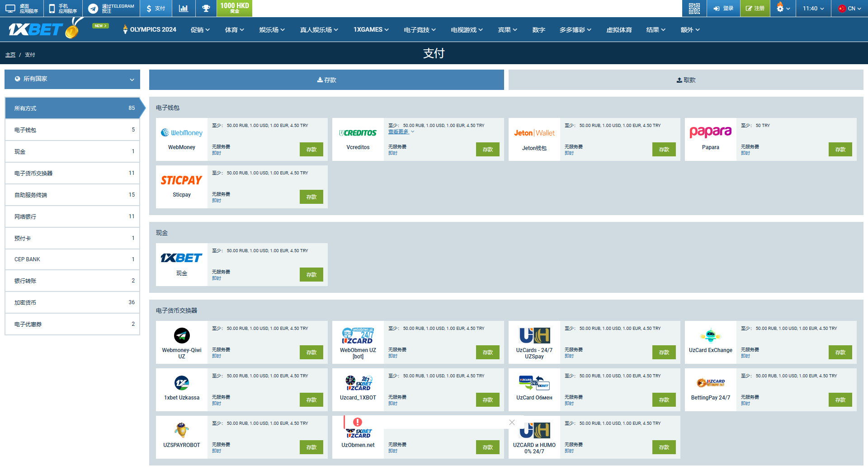Viewport: 868px width, 470px height.
Task: Select 网络银行 category in sidebar
Action: pyautogui.click(x=72, y=216)
